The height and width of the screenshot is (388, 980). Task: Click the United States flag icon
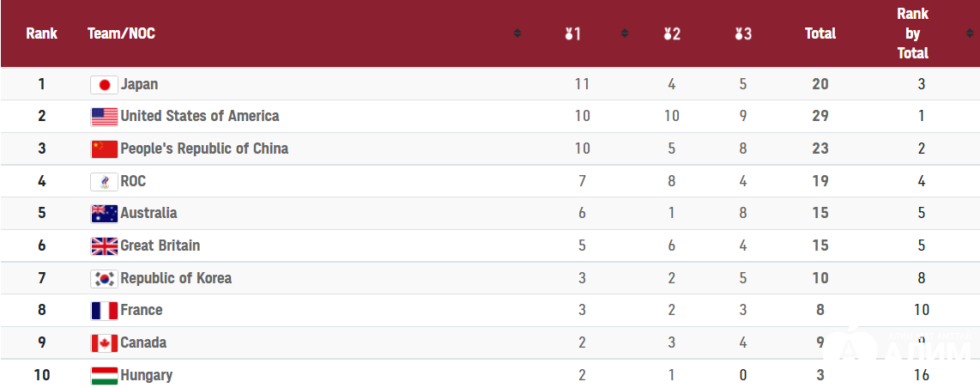pyautogui.click(x=105, y=117)
